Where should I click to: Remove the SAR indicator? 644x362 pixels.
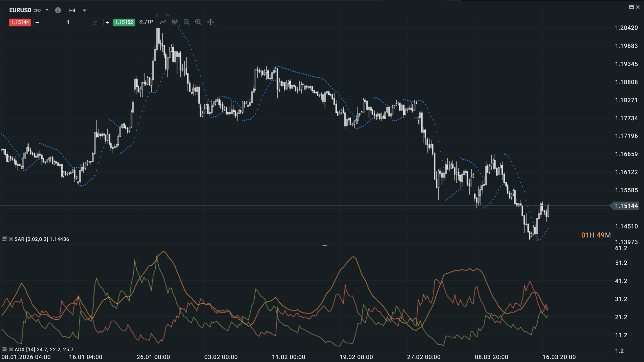11,239
